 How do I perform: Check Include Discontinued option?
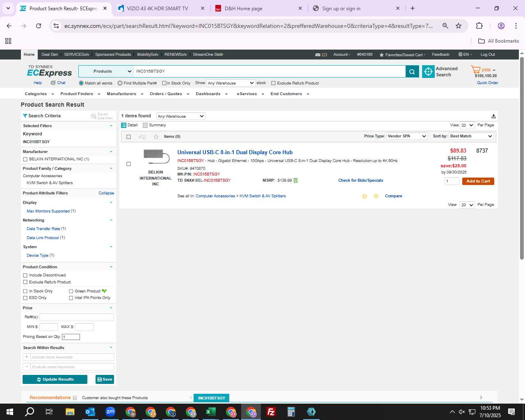tap(25, 275)
